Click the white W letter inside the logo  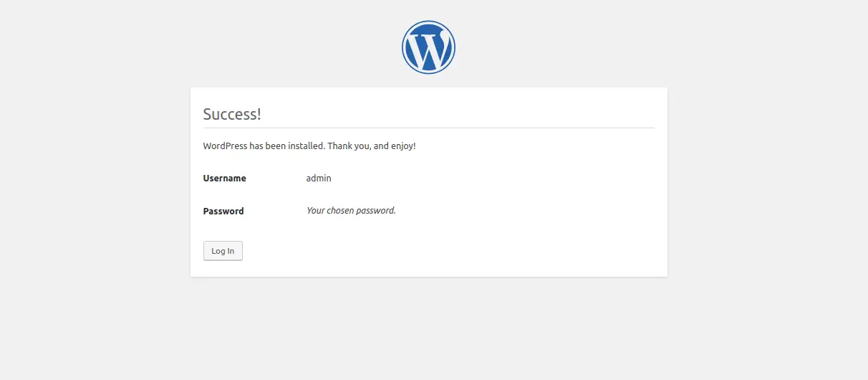point(428,47)
